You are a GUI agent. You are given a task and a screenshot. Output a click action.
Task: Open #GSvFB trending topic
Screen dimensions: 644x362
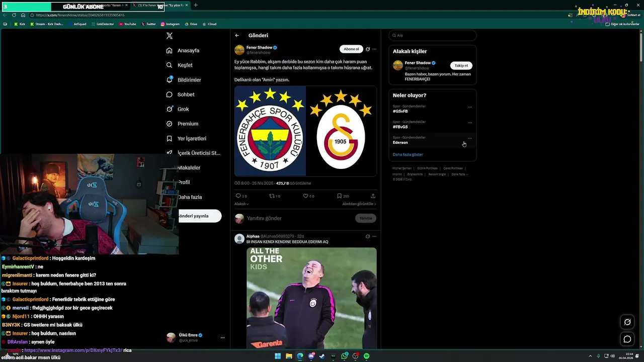coord(400,111)
